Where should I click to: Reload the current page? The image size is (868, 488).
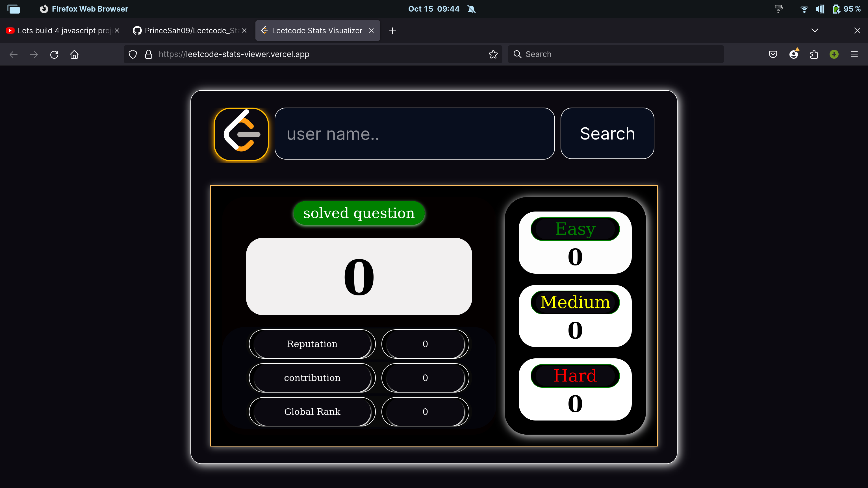(x=54, y=54)
